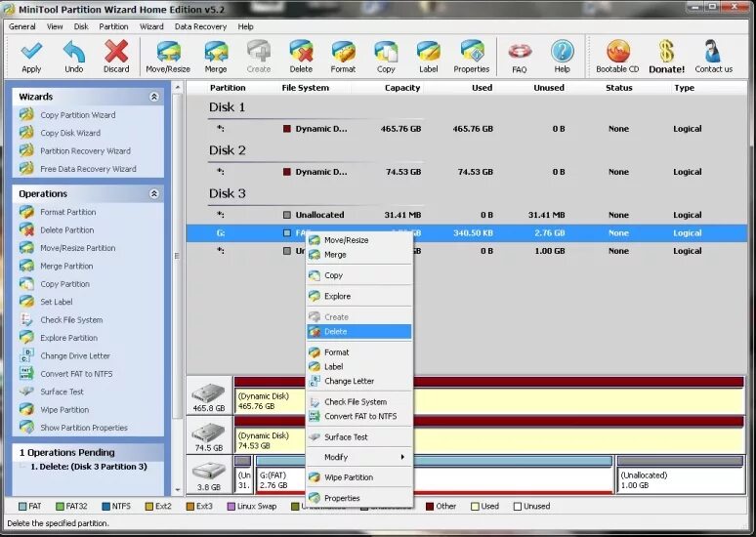Viewport: 756px width, 537px height.
Task: Click the Format toolbar icon
Action: (x=343, y=52)
